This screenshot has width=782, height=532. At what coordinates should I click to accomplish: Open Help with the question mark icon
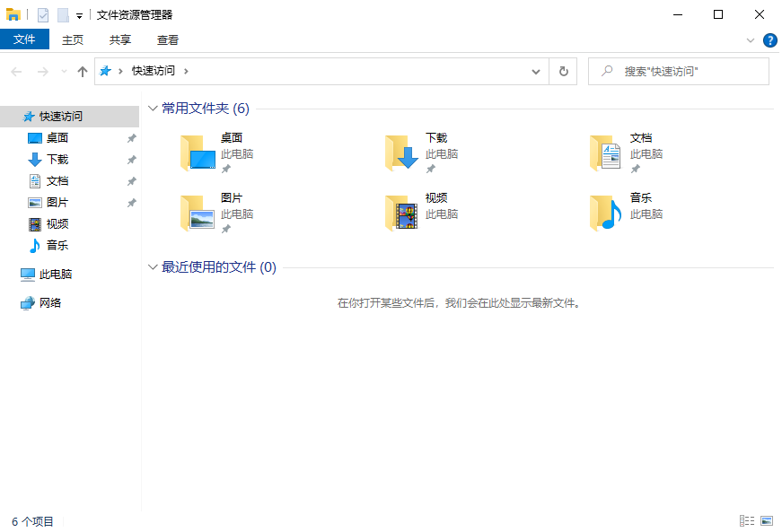point(769,40)
